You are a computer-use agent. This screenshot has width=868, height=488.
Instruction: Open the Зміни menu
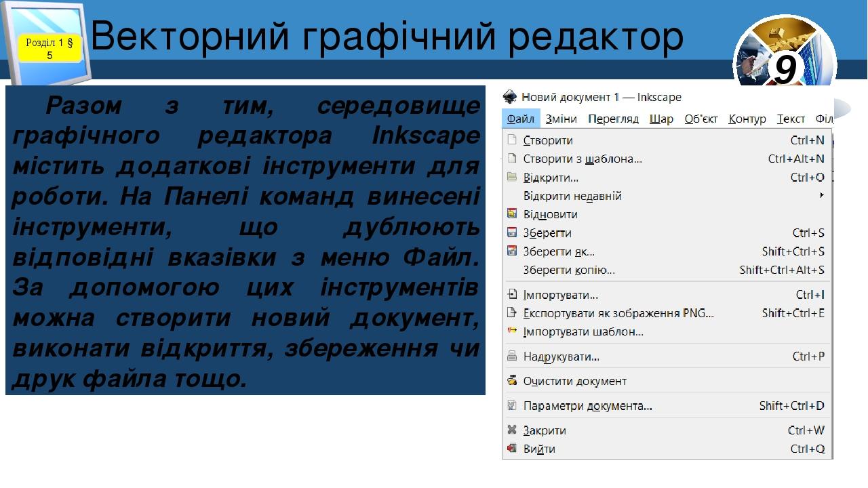pos(561,119)
